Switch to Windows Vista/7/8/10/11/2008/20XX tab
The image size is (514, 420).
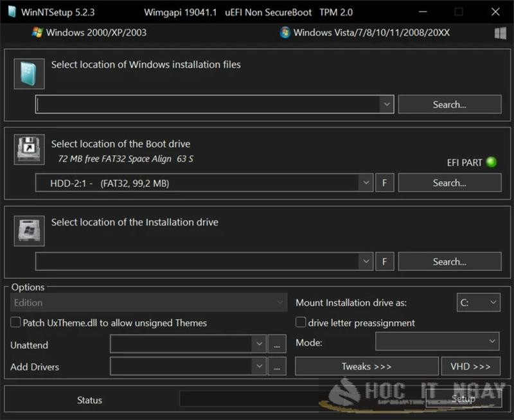pyautogui.click(x=364, y=33)
